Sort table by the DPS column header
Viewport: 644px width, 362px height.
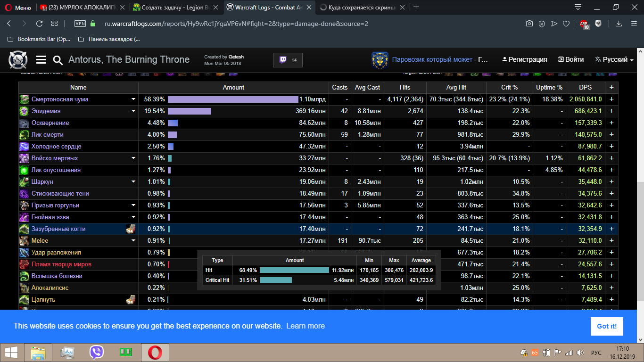point(586,88)
